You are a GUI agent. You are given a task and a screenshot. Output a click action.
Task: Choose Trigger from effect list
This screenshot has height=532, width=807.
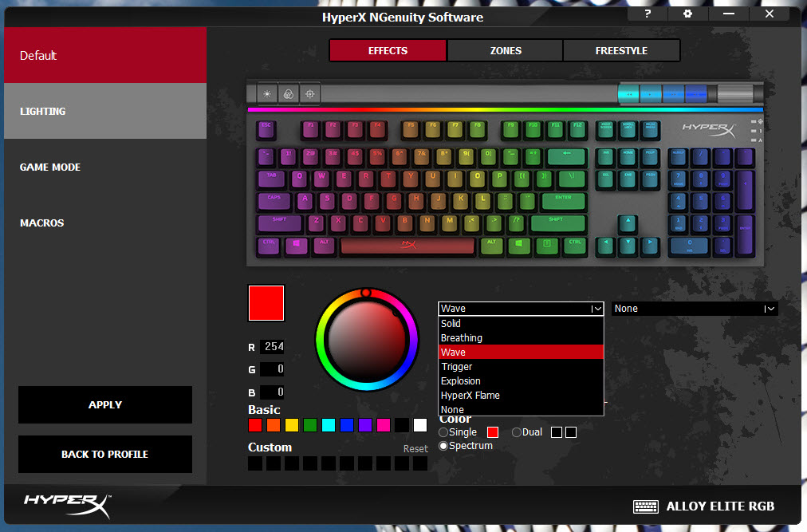[521, 367]
